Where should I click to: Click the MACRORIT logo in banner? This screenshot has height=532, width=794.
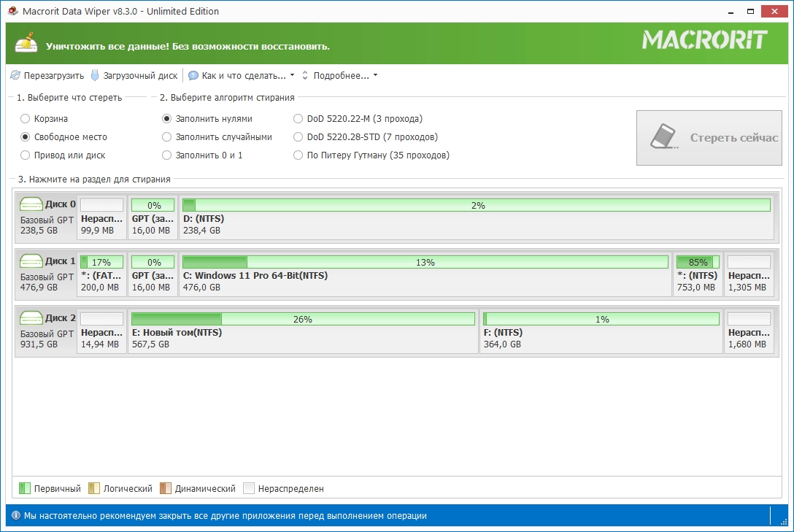pos(704,40)
